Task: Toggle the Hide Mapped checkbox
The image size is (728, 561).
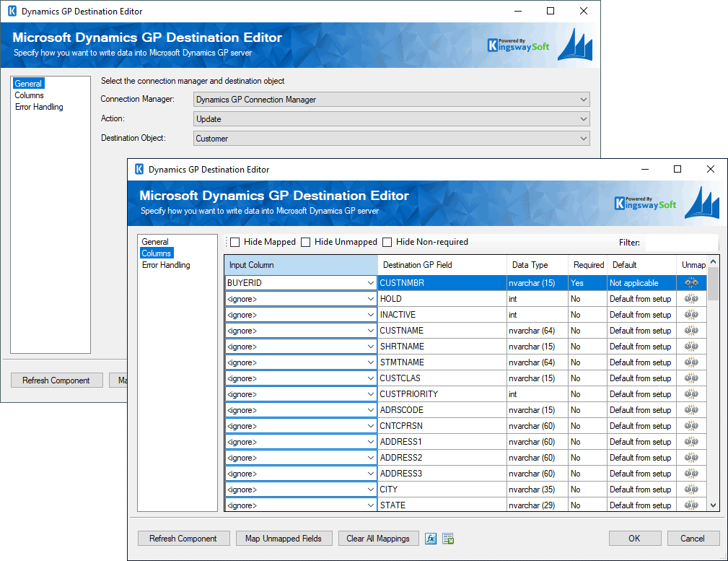Action: pos(235,242)
